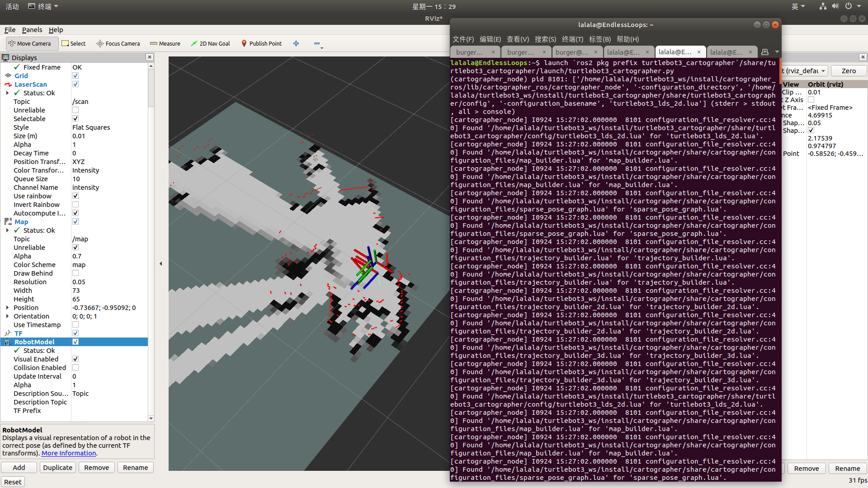868x488 pixels.
Task: Toggle the Selectable checkbox
Action: tap(75, 119)
